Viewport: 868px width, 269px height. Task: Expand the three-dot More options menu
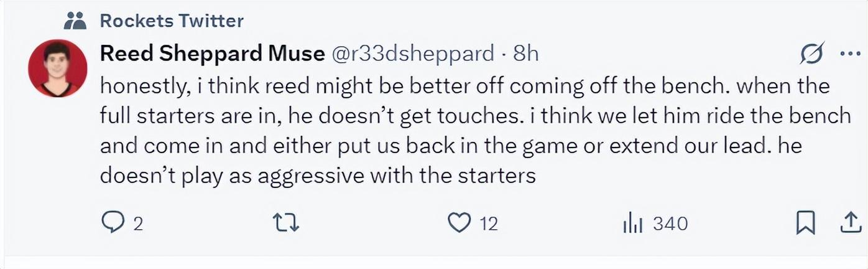pos(849,54)
